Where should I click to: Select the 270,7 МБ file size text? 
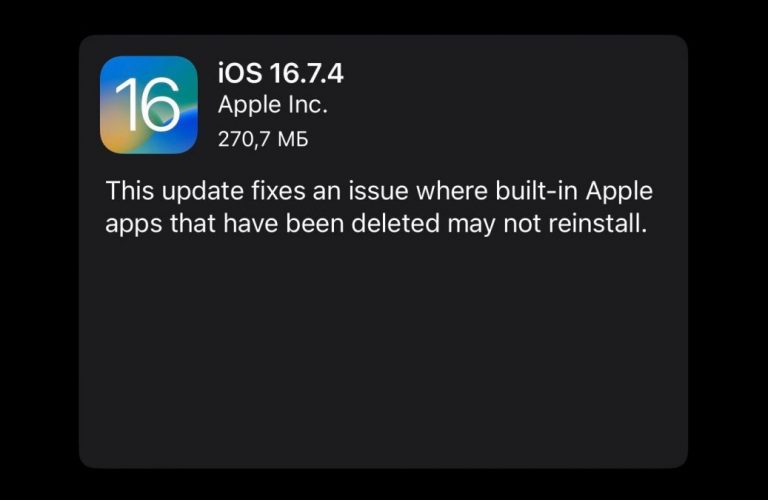pyautogui.click(x=263, y=139)
